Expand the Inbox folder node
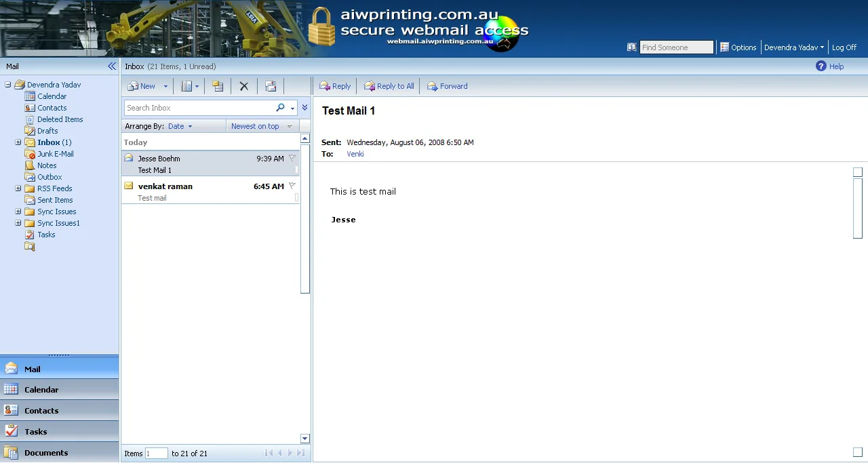Screen dimensions: 868x463 click(18, 142)
